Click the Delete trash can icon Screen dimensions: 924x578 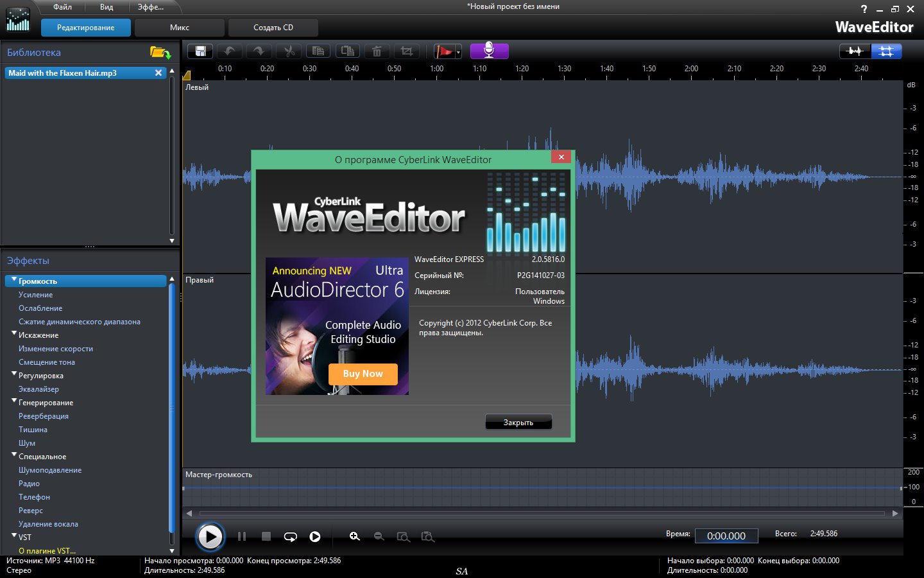click(377, 51)
